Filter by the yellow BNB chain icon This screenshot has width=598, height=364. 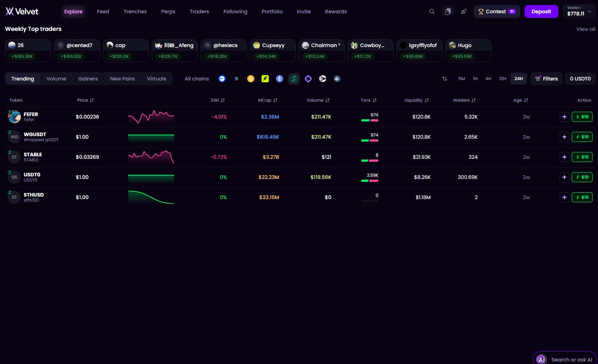[x=251, y=79]
